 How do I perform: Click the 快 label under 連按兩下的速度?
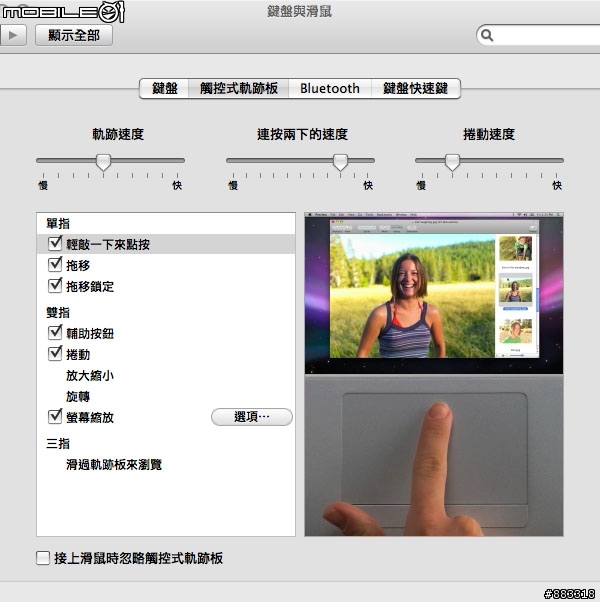[x=368, y=185]
